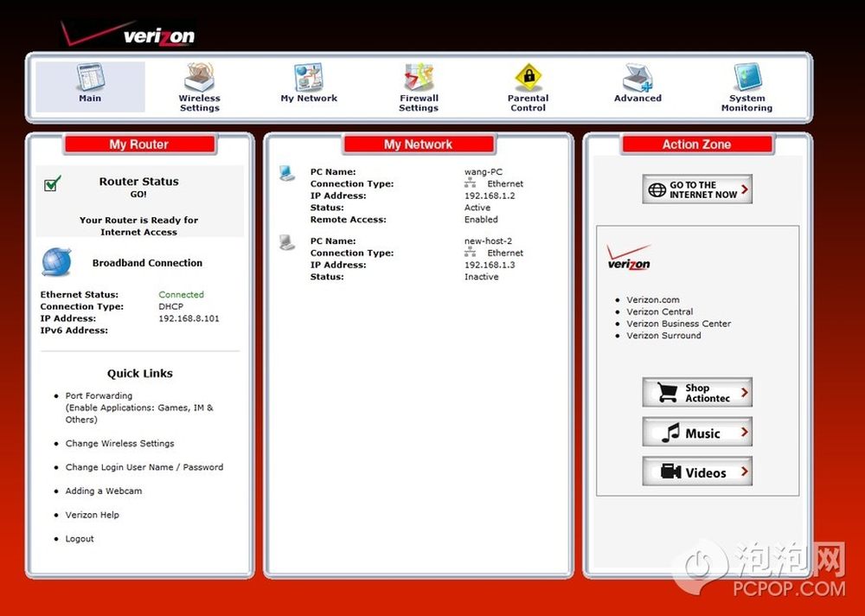Open the Verizon Business Center link
This screenshot has height=616, width=865.
pyautogui.click(x=678, y=324)
